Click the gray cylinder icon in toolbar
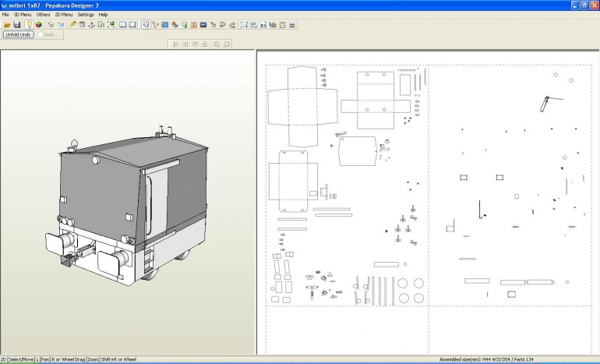 82,25
